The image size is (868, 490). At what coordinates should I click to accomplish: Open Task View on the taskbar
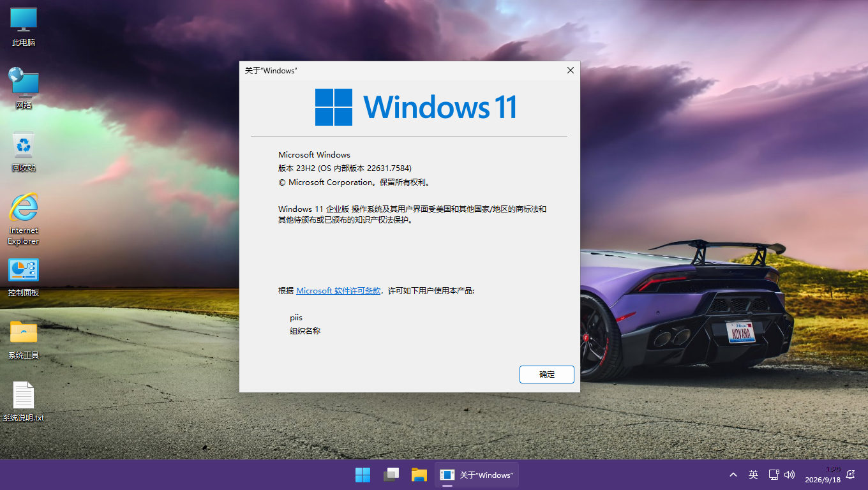pos(391,475)
